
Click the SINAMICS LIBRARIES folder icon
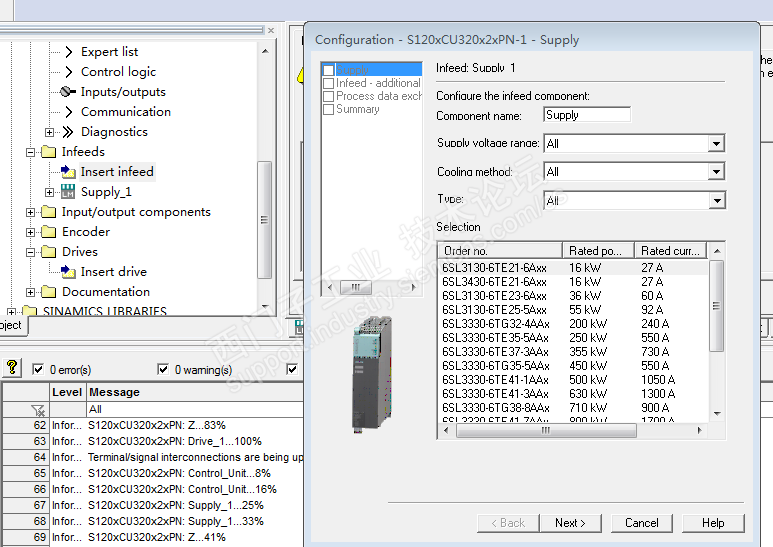30,311
